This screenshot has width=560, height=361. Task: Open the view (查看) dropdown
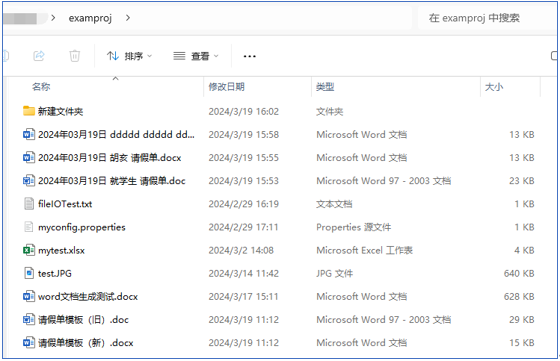(196, 56)
